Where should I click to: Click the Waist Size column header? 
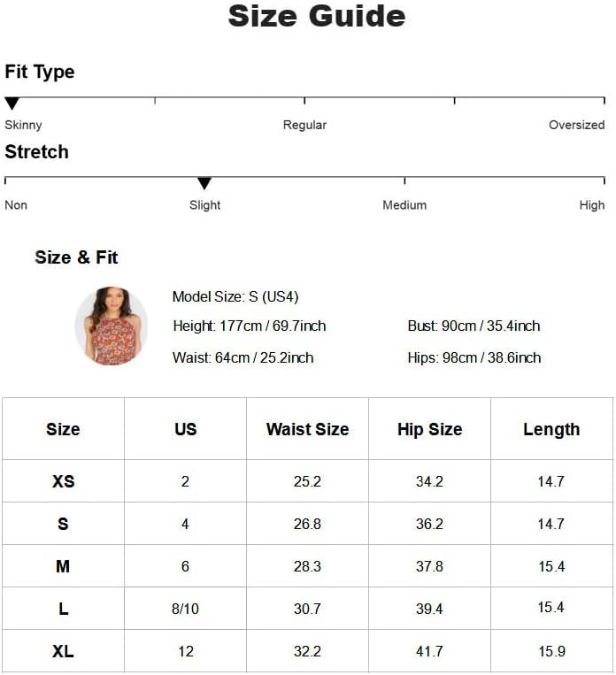(307, 429)
